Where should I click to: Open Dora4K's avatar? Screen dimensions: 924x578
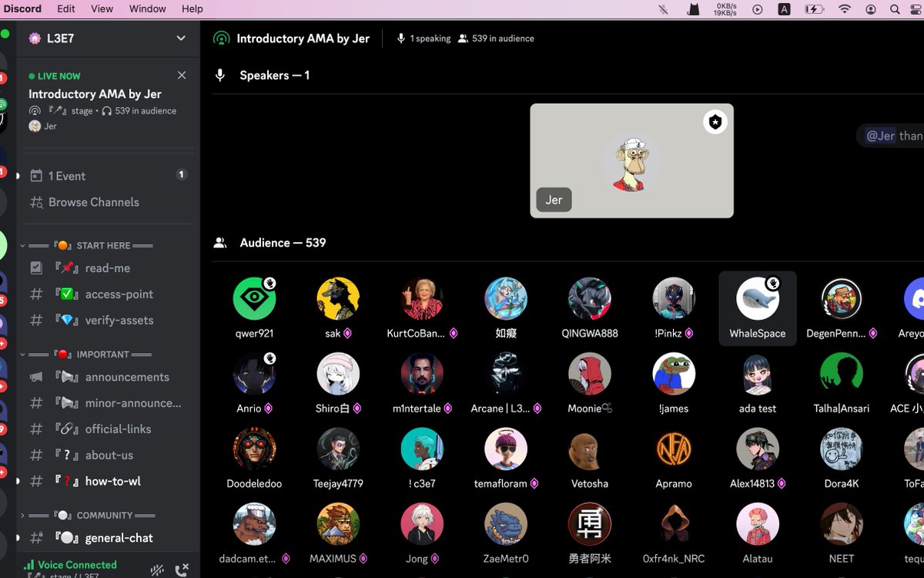842,449
